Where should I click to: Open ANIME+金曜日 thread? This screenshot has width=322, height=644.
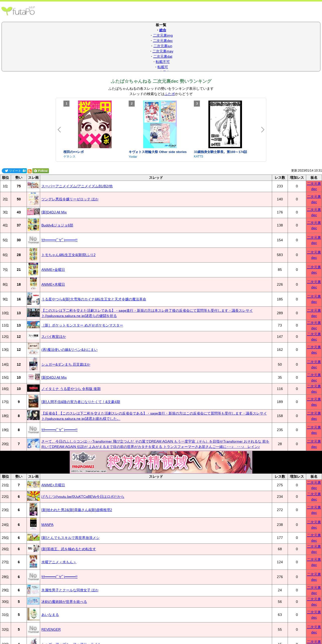click(53, 270)
